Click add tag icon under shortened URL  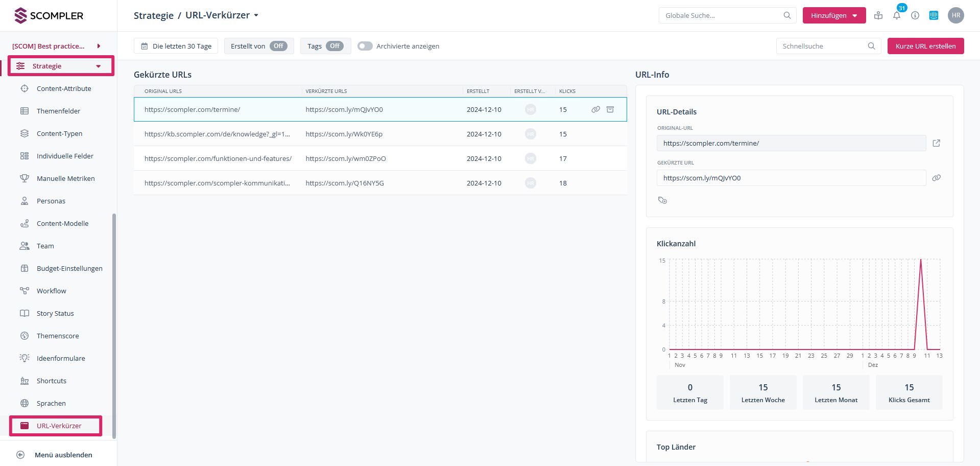(x=662, y=200)
